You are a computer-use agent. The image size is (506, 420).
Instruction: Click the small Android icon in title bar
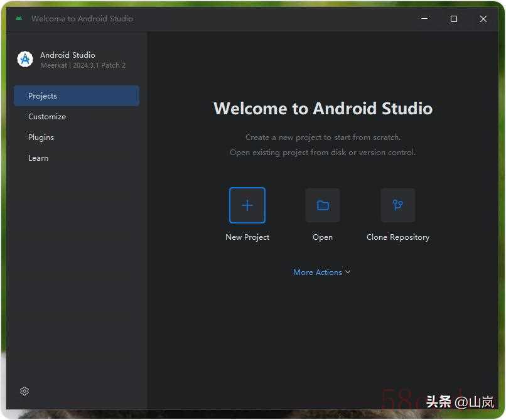click(19, 19)
